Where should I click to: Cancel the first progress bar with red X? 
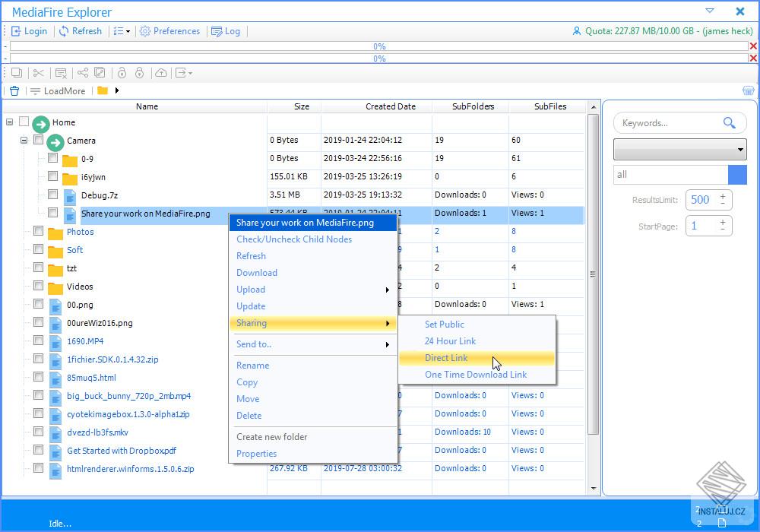pyautogui.click(x=753, y=46)
